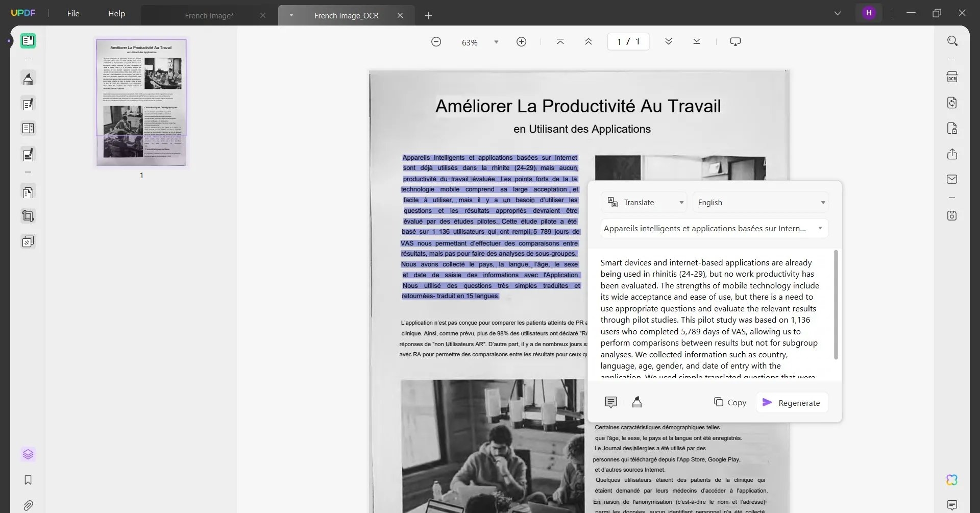Screen dimensions: 980x513
Task: Click the highlighter icon in translate popup
Action: point(636,402)
